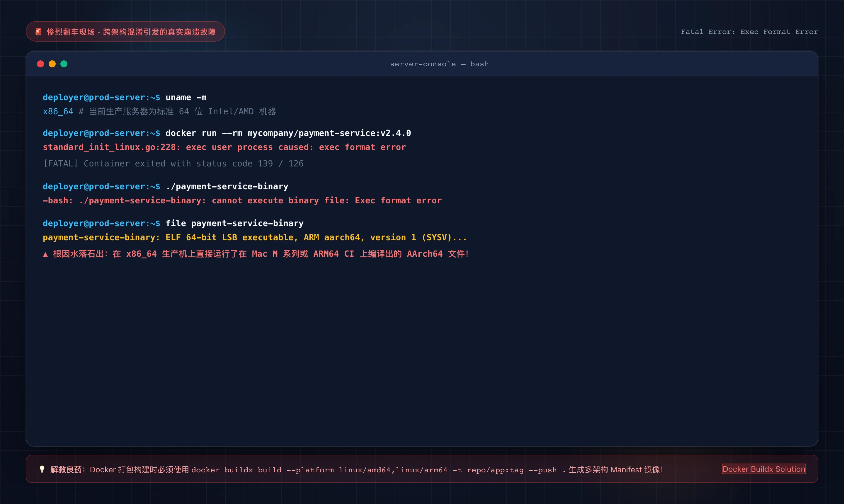This screenshot has height=504, width=844.
Task: Click the '-bash: cannot execute binary file' error line
Action: (x=242, y=201)
